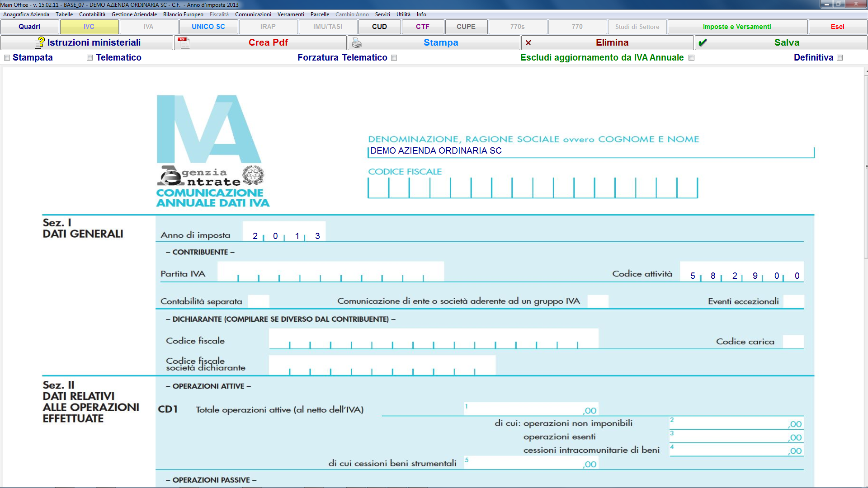Open the Gestione Aziendale menu
The image size is (868, 488).
134,14
